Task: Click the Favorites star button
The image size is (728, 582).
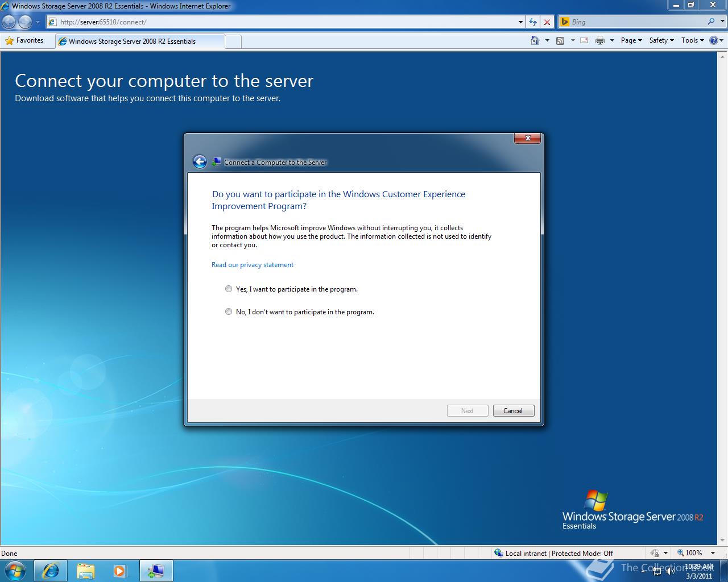Action: pyautogui.click(x=24, y=40)
